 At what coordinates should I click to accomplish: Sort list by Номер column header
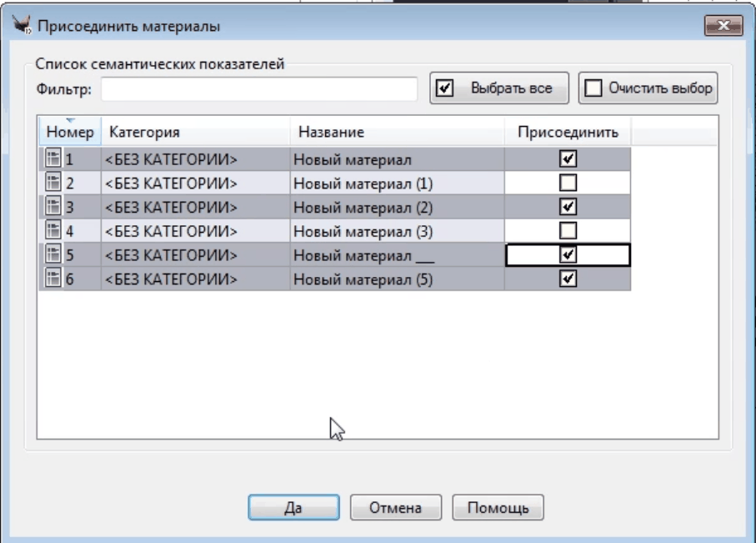point(70,133)
